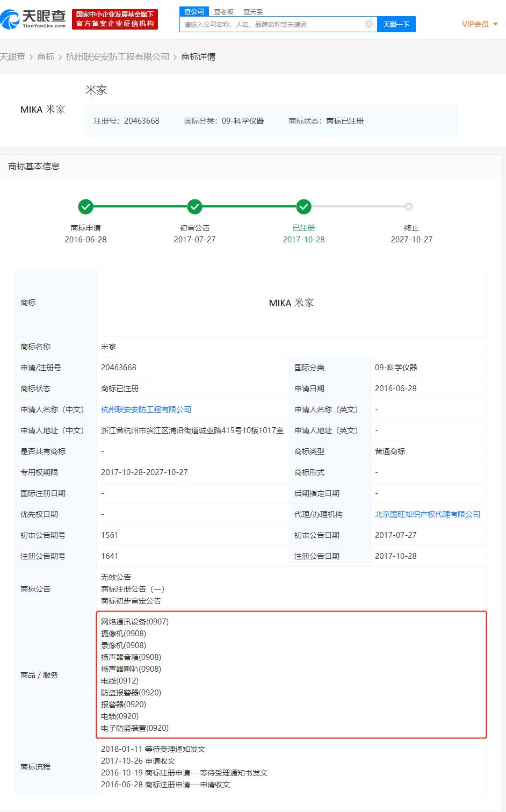Select registration number 20463668 in table
This screenshot has height=812, width=506.
click(x=119, y=368)
